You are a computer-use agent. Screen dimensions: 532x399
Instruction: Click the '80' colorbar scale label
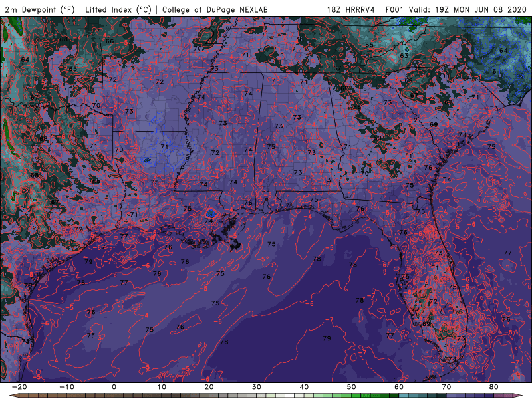click(494, 387)
